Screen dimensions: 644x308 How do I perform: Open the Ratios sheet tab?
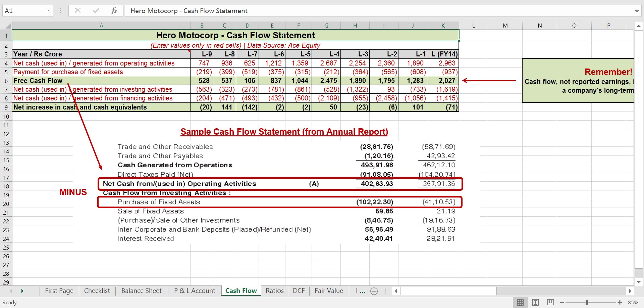click(275, 291)
